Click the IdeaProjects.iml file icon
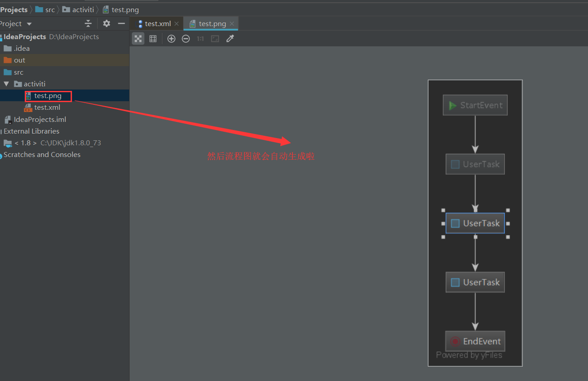The height and width of the screenshot is (381, 588). point(8,120)
